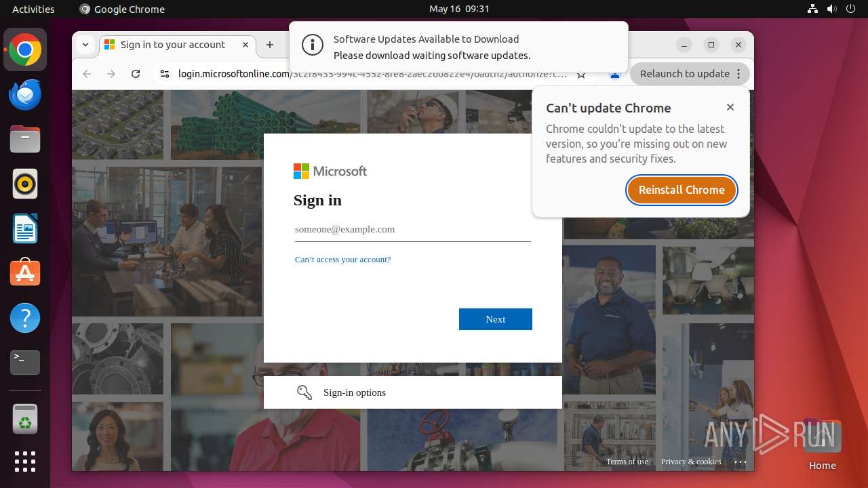Bookmark this page with the star icon
868x488 pixels.
coord(581,75)
